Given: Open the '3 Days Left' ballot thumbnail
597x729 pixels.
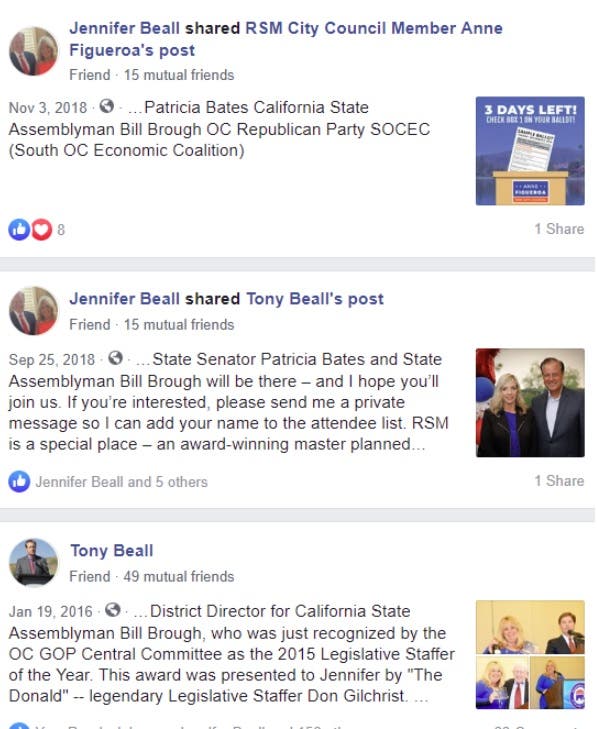Looking at the screenshot, I should 530,151.
